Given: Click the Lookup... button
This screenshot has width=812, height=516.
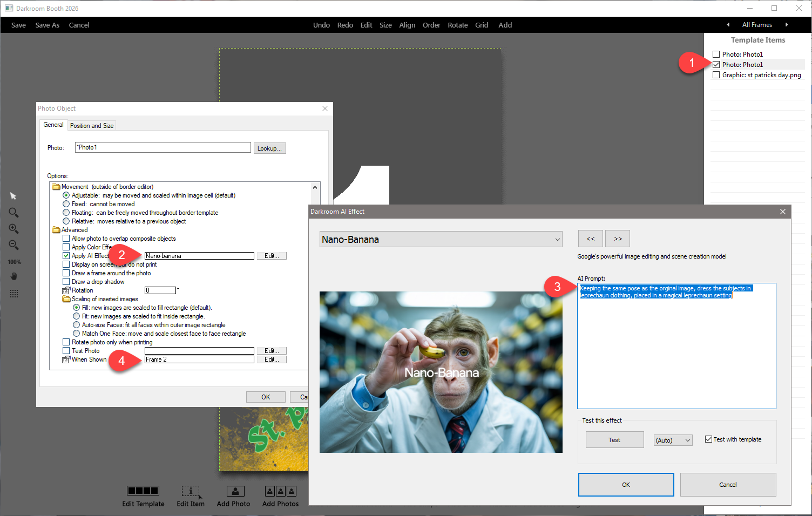Looking at the screenshot, I should point(269,148).
